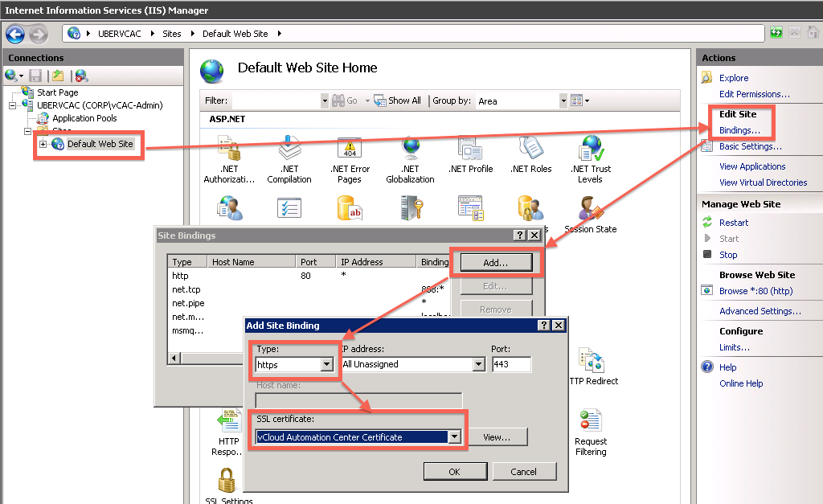This screenshot has width=823, height=504.
Task: Click the Port field showing 443
Action: tap(511, 364)
